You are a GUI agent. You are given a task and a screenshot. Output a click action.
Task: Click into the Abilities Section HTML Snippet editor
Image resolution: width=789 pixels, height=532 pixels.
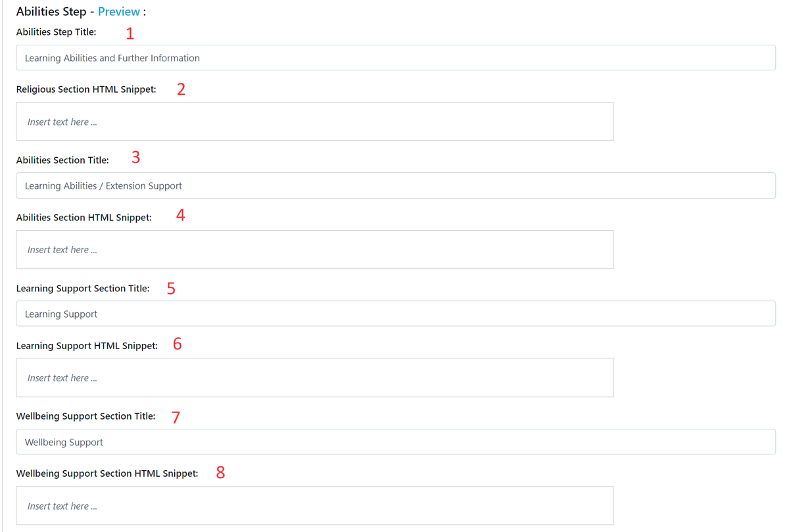click(x=315, y=250)
